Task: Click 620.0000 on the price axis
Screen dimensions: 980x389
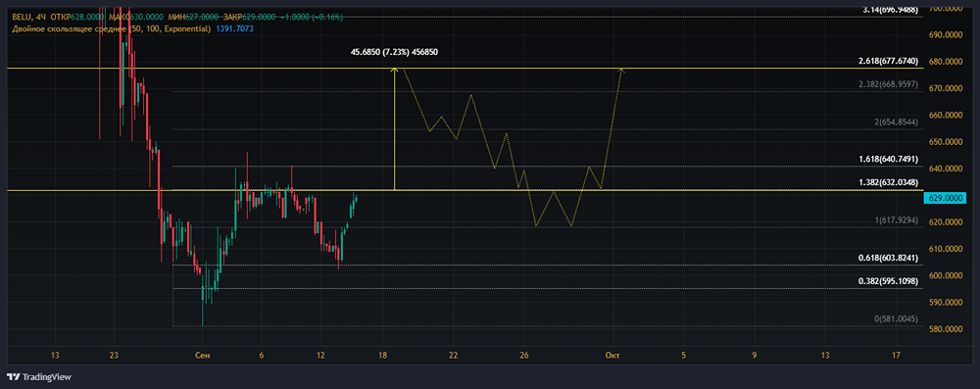Action: click(x=946, y=222)
